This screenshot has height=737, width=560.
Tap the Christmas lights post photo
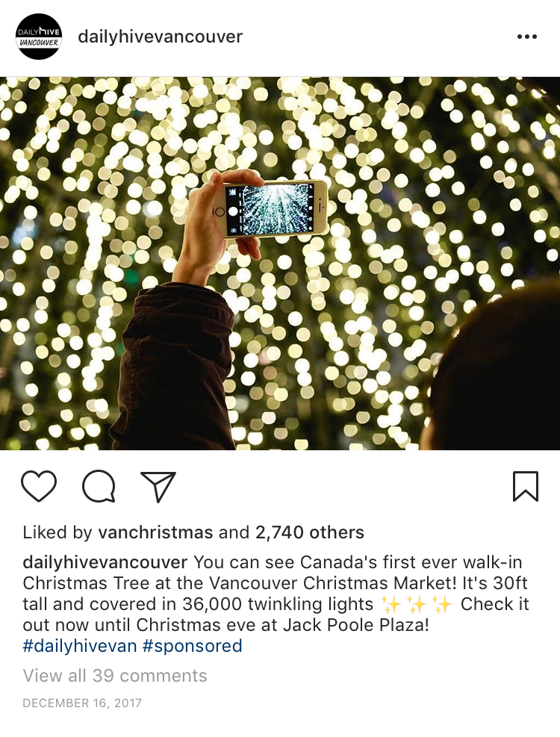click(280, 263)
